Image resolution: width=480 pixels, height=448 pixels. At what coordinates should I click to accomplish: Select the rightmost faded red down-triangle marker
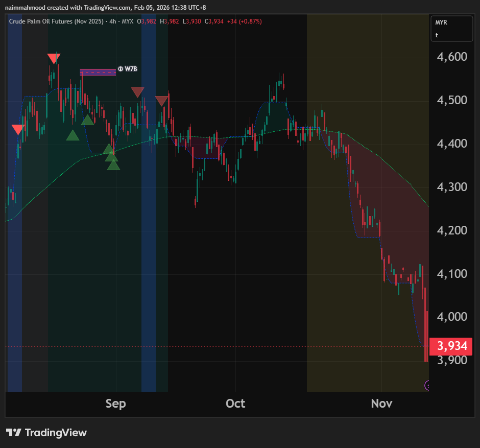pyautogui.click(x=162, y=101)
